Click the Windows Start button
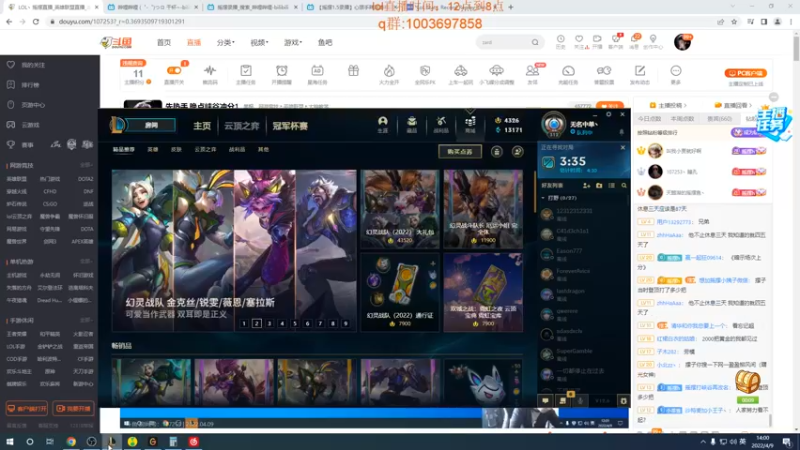 click(x=10, y=442)
